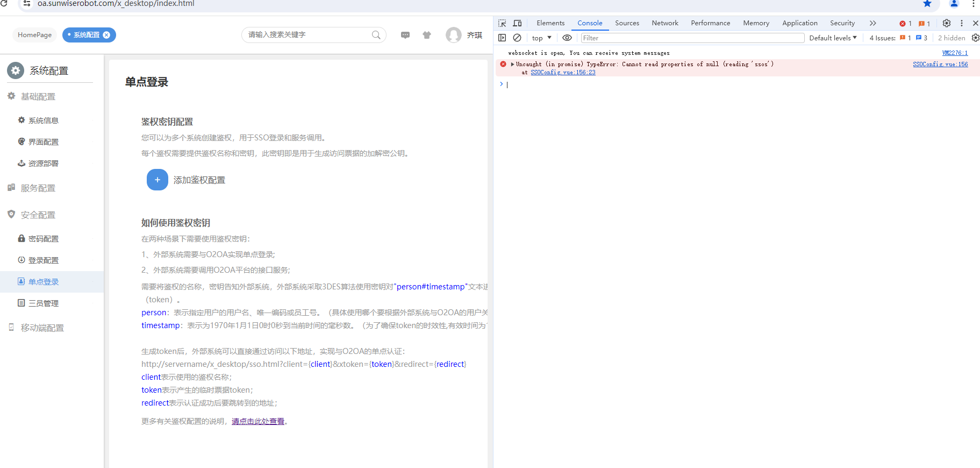
Task: Toggle live expression eye icon
Action: point(567,38)
